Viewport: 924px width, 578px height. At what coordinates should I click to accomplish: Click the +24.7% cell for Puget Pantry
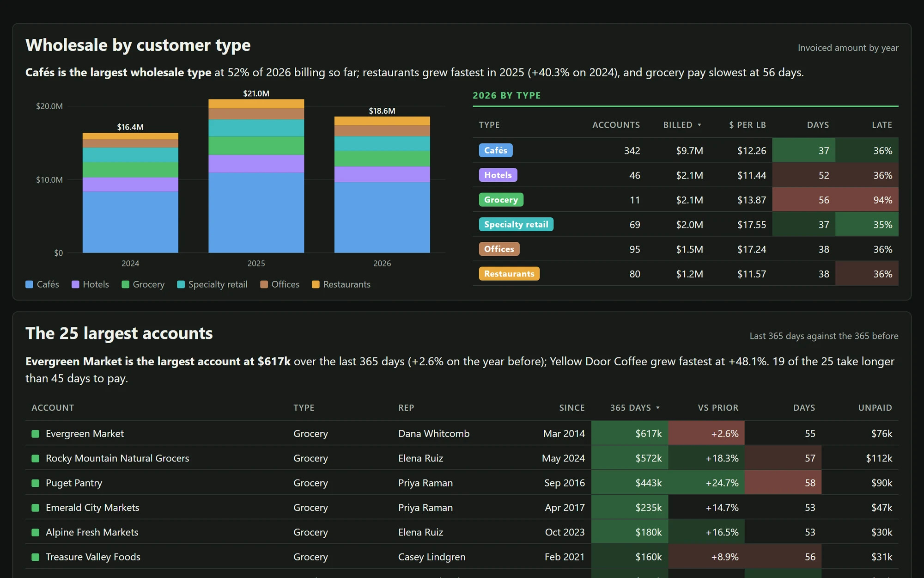706,483
